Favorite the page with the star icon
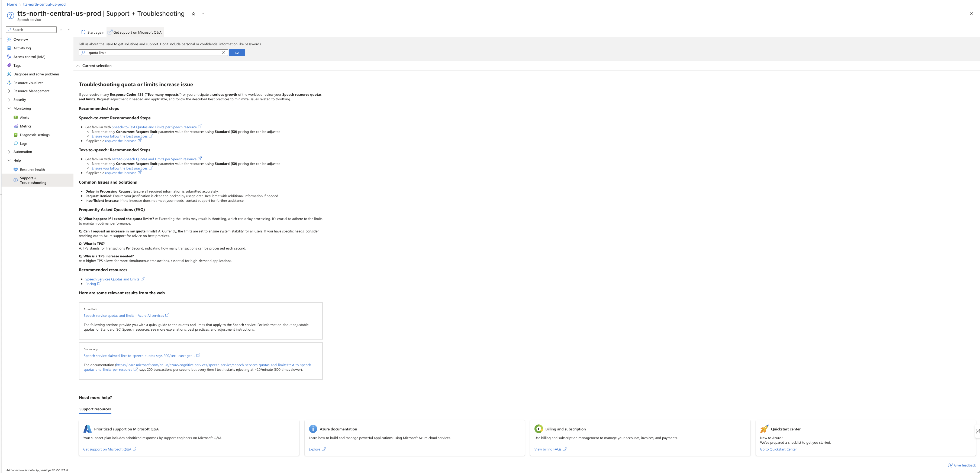The width and height of the screenshot is (980, 473). [193, 14]
